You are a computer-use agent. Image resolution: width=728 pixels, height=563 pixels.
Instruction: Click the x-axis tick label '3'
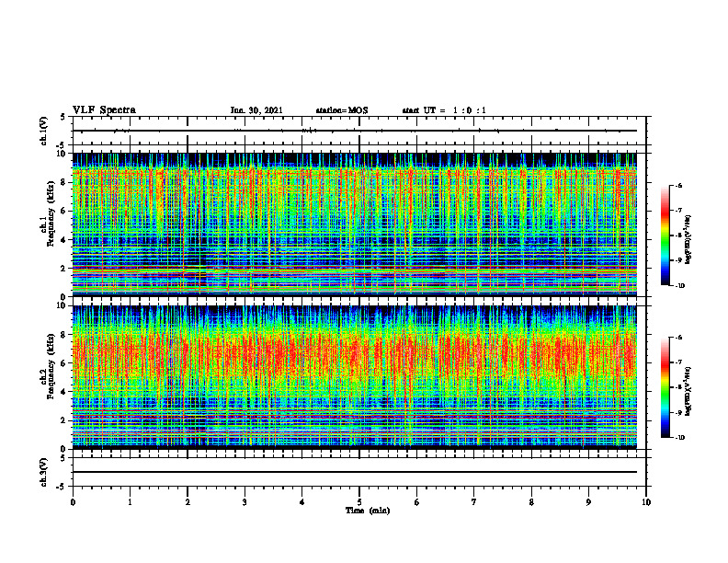pos(245,502)
